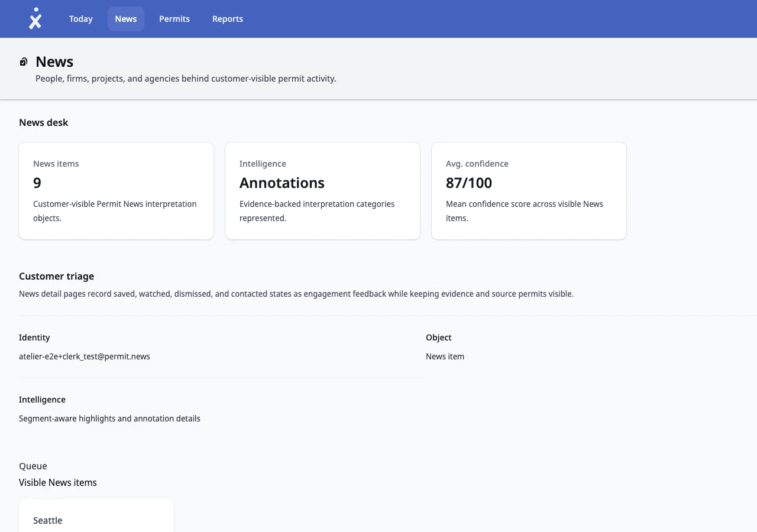
Task: Go to the Permits tab
Action: (174, 19)
